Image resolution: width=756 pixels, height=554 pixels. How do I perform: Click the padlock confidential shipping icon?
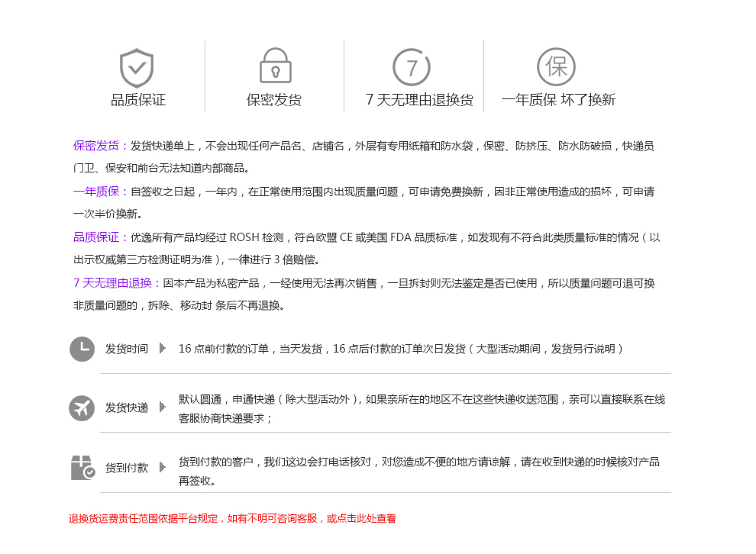[x=275, y=66]
